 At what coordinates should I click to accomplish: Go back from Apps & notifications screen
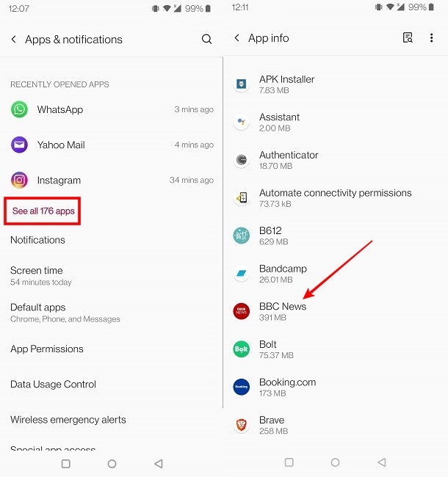(14, 39)
